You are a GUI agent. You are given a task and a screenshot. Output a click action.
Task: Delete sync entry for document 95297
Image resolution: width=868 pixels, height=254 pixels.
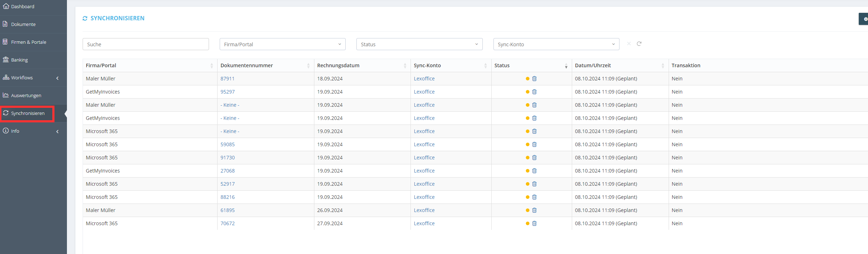click(x=534, y=92)
